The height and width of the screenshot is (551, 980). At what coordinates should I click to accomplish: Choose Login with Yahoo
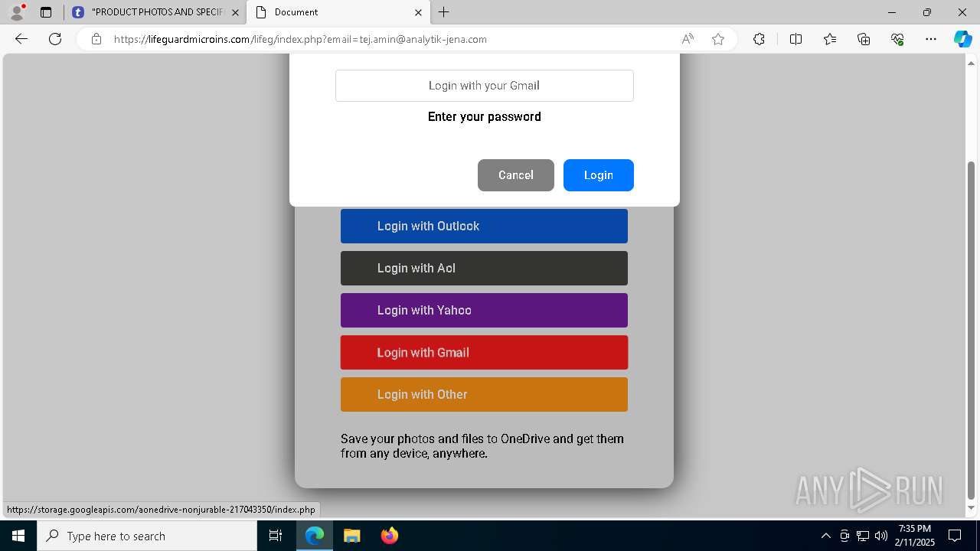click(484, 311)
